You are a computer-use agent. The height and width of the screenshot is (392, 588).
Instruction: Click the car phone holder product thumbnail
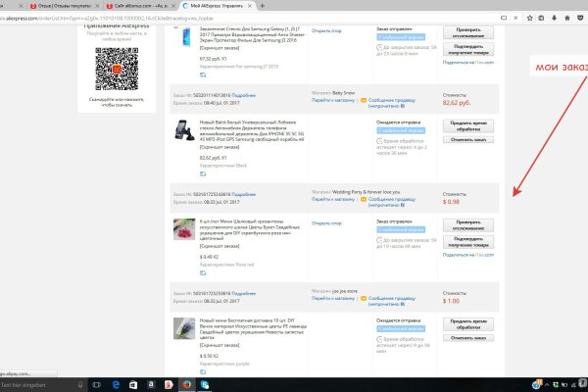[x=181, y=132]
